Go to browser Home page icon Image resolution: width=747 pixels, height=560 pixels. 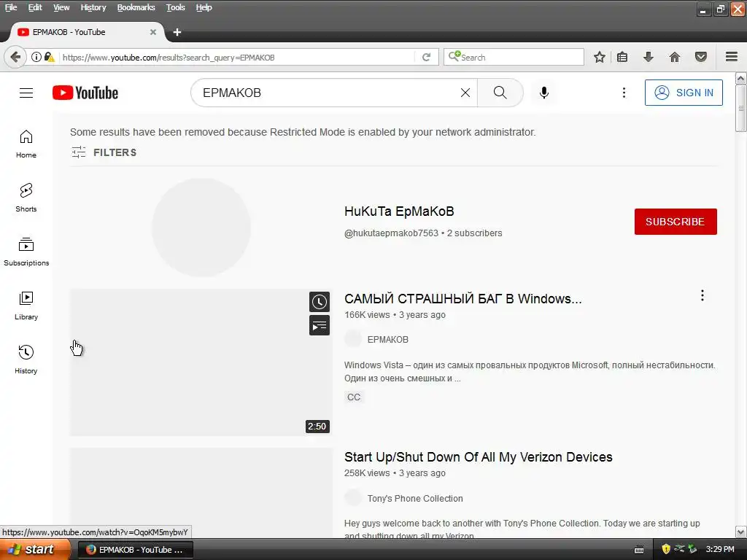(x=675, y=57)
